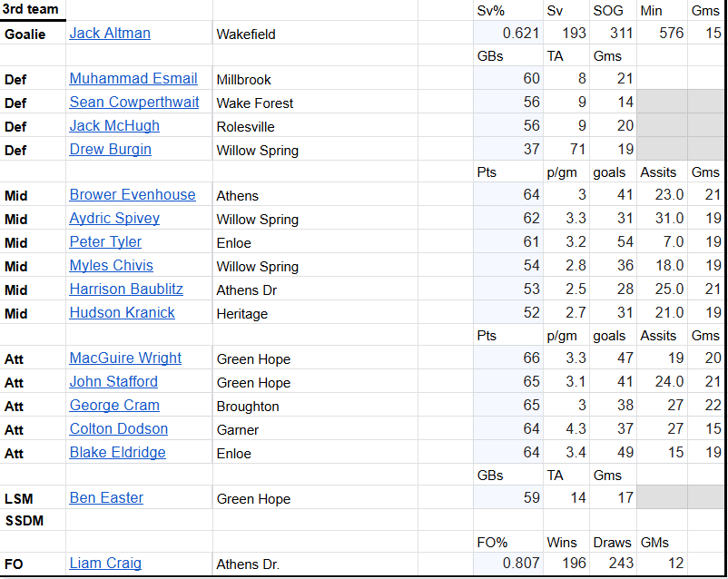Select Blake Eldridge's goals value 49

(x=613, y=453)
